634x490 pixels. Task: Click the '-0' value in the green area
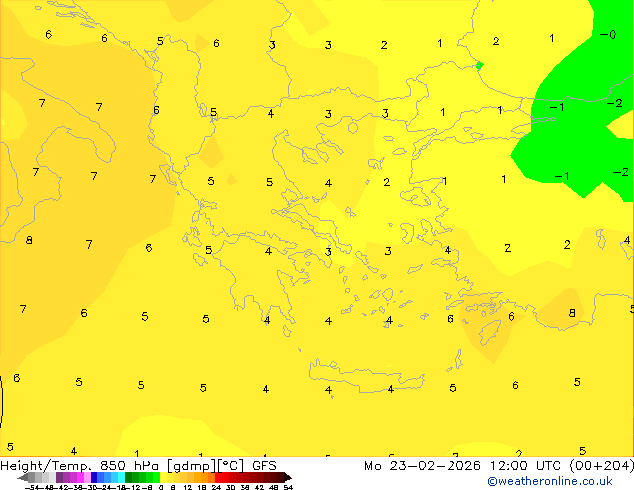click(x=608, y=35)
